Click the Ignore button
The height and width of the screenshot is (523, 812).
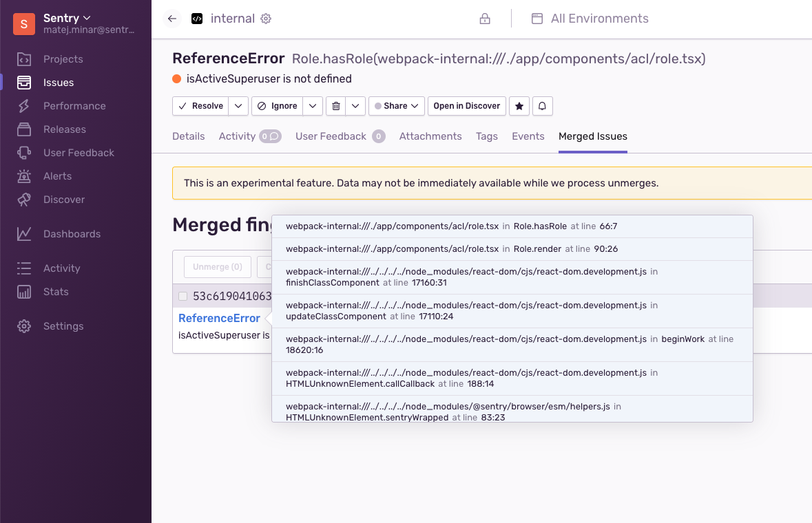(x=278, y=106)
